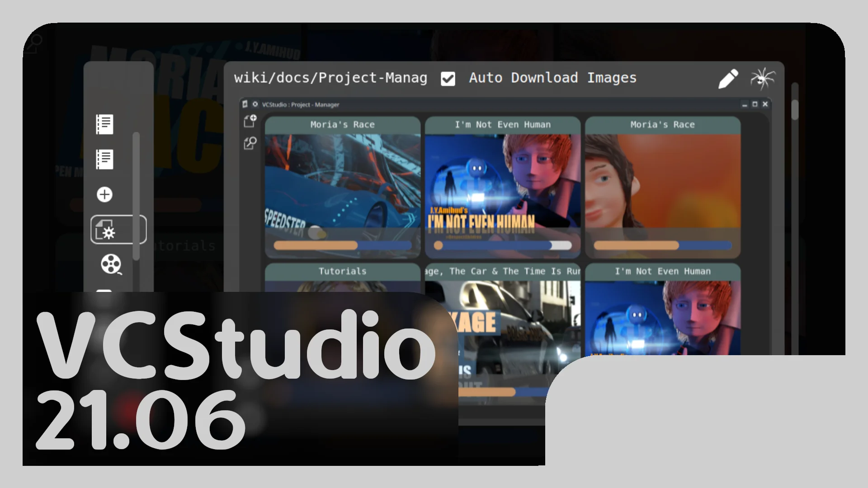Click the left sidebar vertical scrollbar
The width and height of the screenshot is (868, 488).
tap(136, 196)
